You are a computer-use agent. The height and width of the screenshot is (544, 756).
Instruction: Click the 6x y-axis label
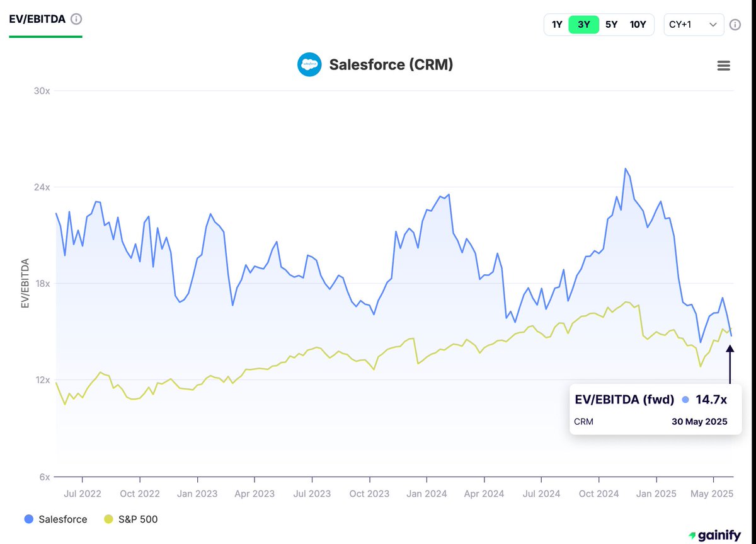[44, 477]
